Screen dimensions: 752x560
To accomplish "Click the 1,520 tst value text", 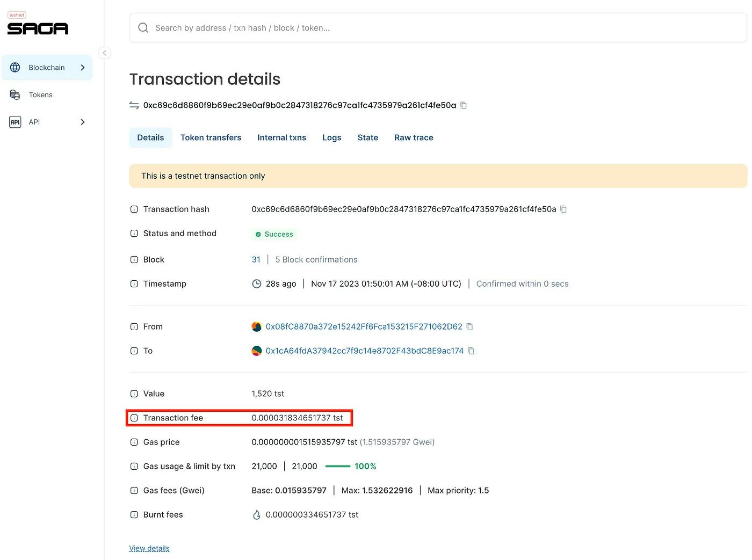I will [267, 394].
